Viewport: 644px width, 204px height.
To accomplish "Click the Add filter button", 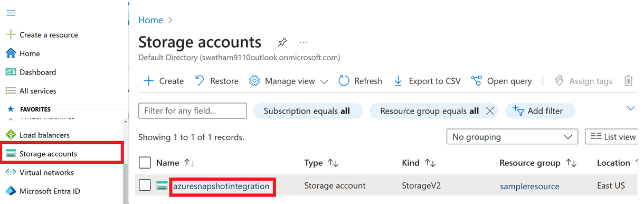I will pyautogui.click(x=540, y=111).
